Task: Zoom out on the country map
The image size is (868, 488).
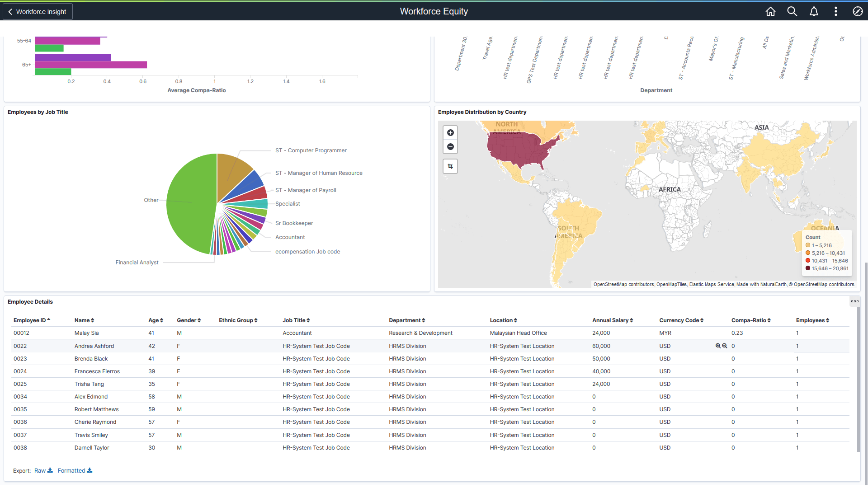Action: tap(450, 146)
